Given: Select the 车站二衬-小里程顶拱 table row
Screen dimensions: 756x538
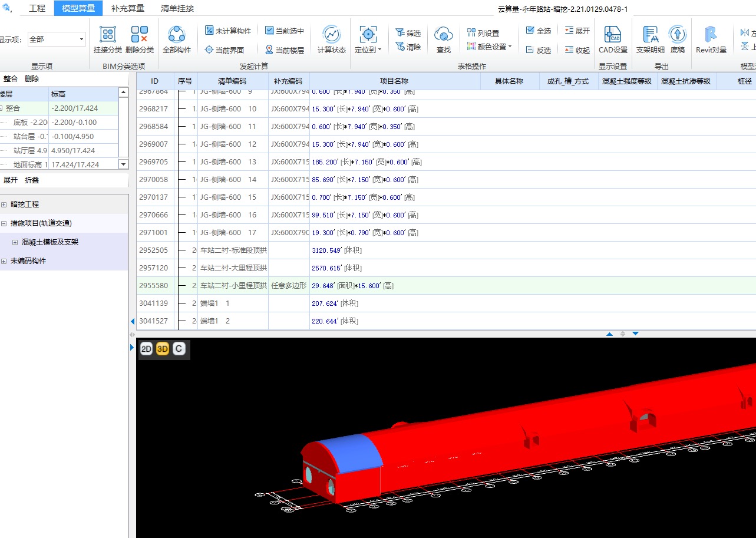Looking at the screenshot, I should [x=233, y=286].
